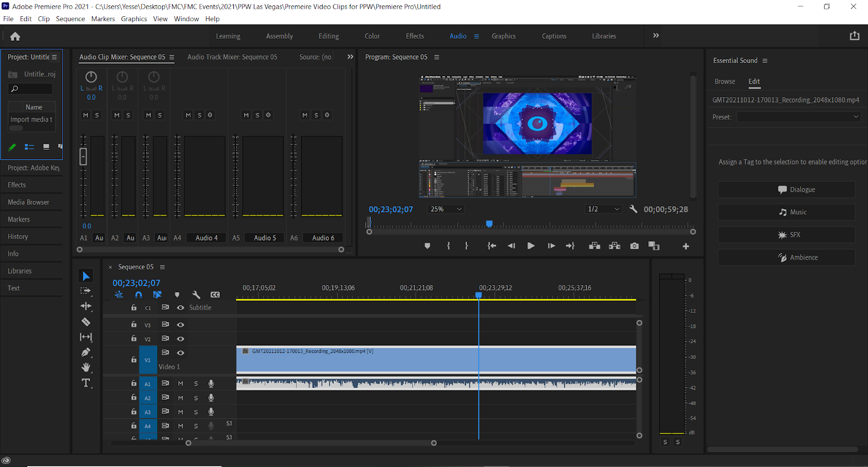Switch to the Color workspace tab
The height and width of the screenshot is (467, 868).
pos(372,36)
